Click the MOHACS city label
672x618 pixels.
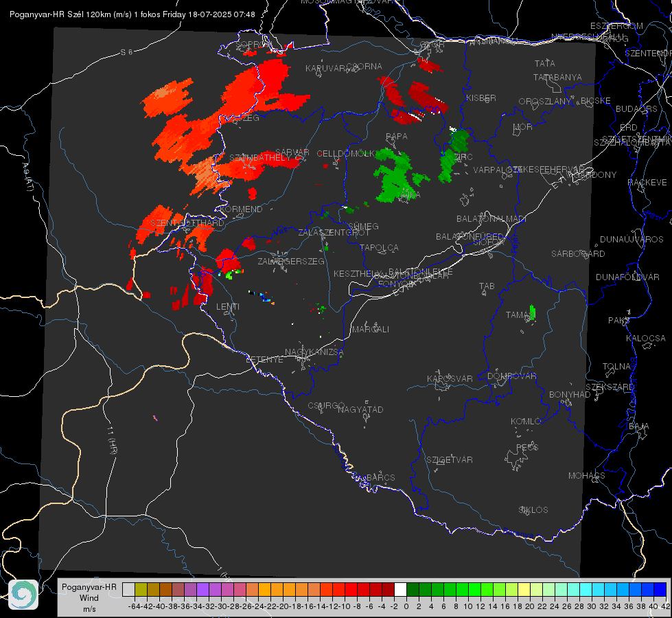tap(586, 476)
